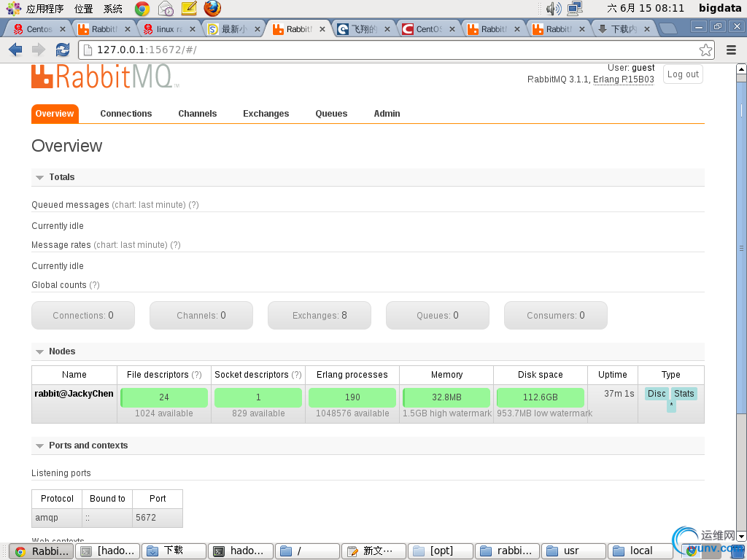The image size is (747, 560).
Task: Switch to the Queues tab
Action: click(x=331, y=113)
